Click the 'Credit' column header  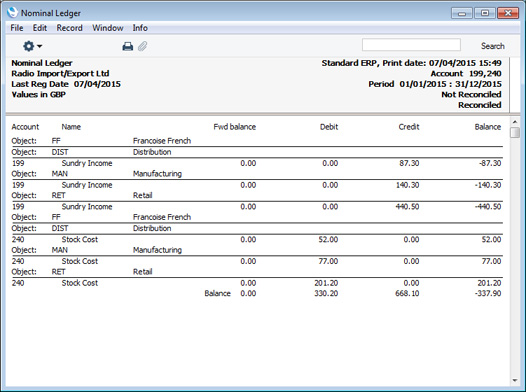[409, 127]
